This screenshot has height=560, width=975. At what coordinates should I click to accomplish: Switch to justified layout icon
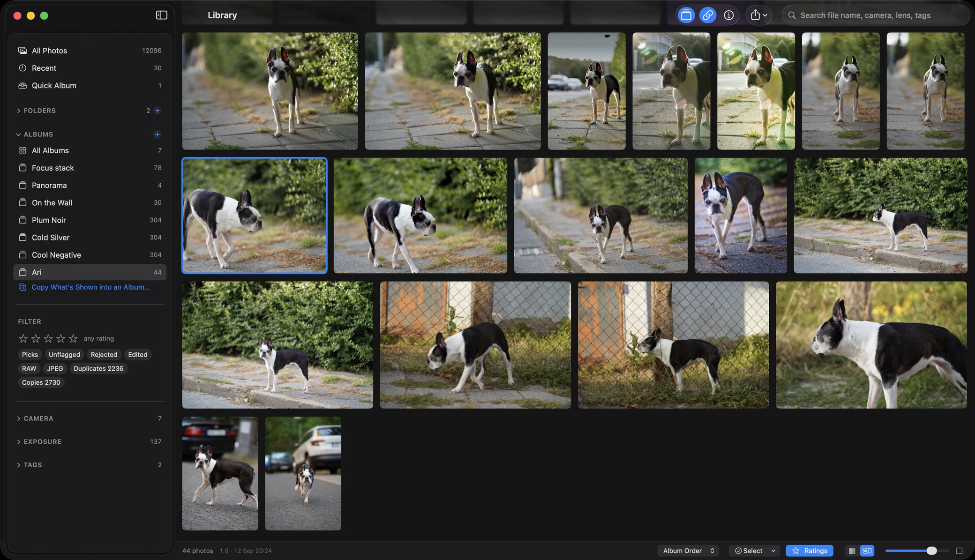(x=867, y=551)
